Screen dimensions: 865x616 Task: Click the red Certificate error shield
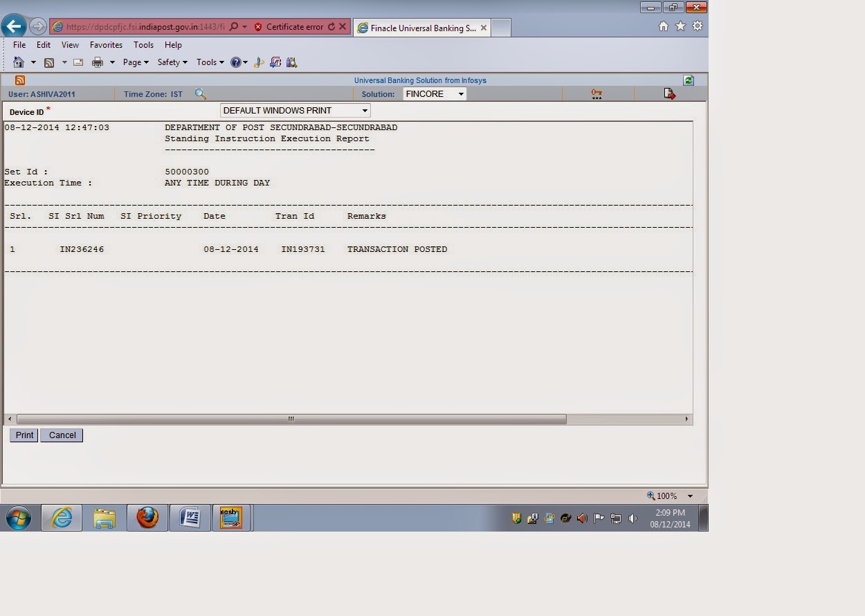point(258,27)
